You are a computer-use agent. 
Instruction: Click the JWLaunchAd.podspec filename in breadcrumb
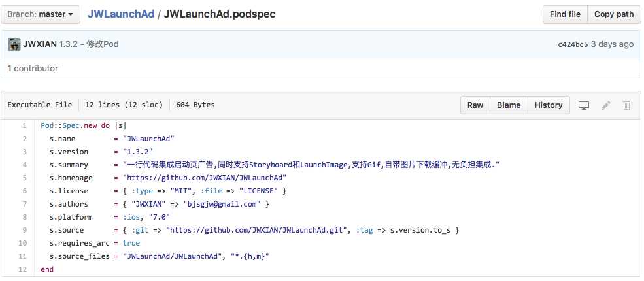pyautogui.click(x=220, y=14)
